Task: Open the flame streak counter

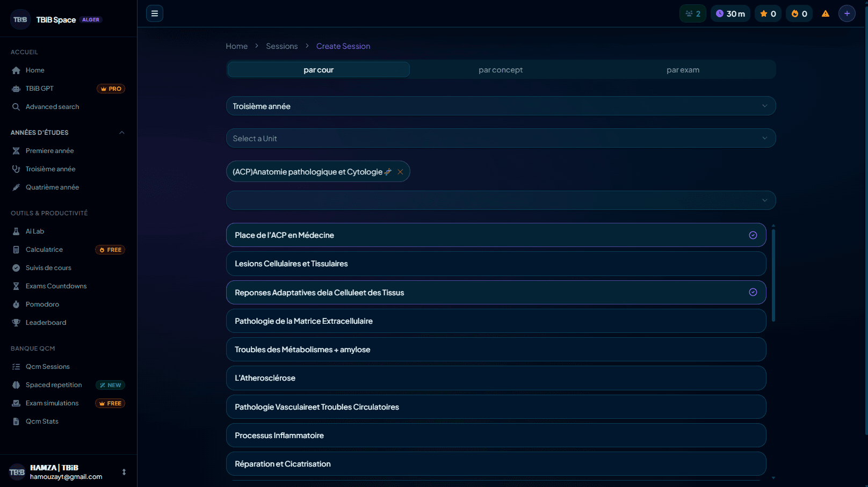Action: click(x=799, y=13)
